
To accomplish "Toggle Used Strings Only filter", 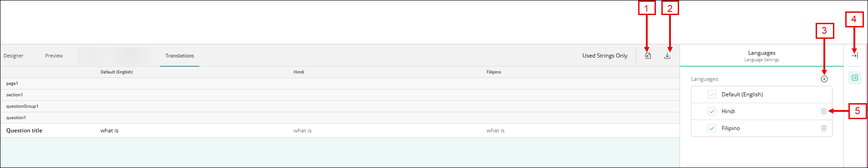I will [x=605, y=56].
